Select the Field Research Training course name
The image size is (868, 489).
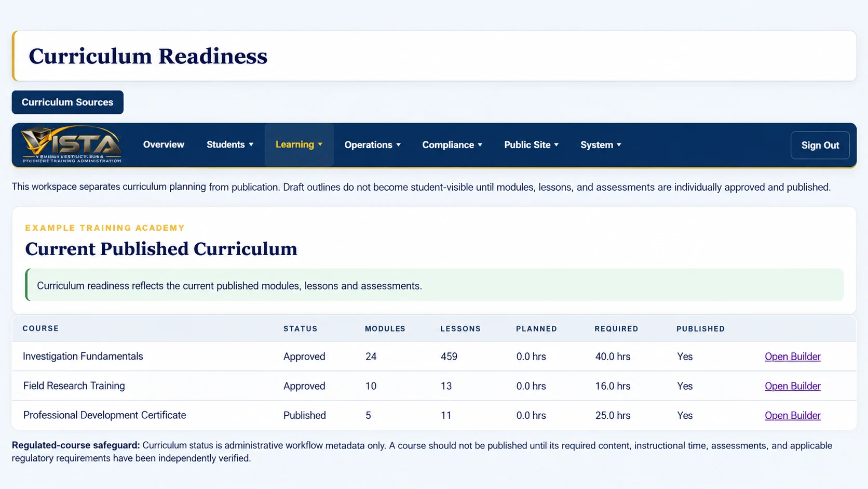click(x=74, y=386)
